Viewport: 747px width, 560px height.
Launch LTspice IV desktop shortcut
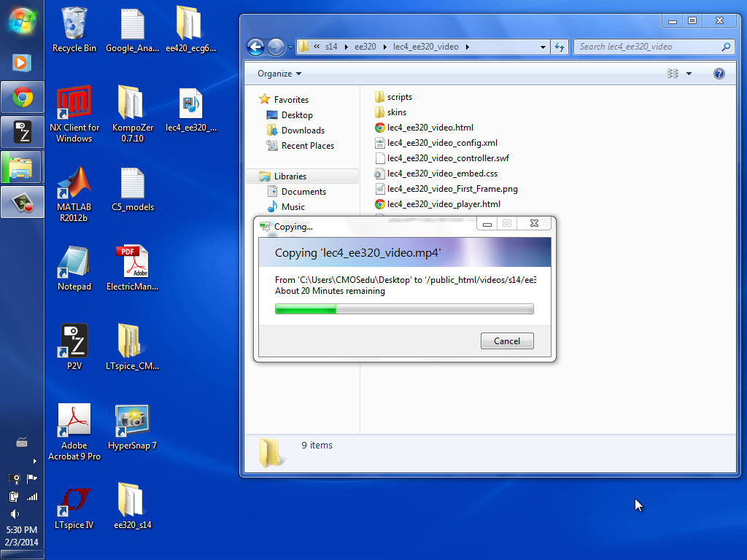point(74,508)
